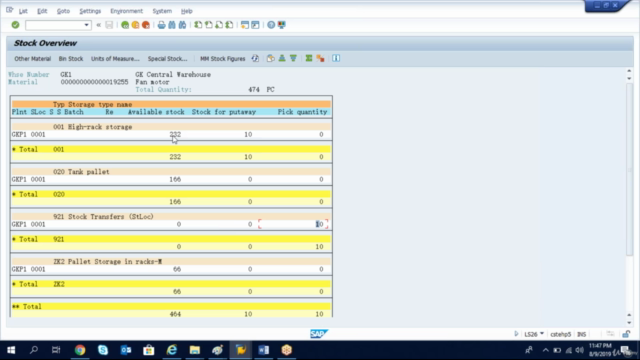Viewport: 640px width, 360px height.
Task: Click the MM Stock Figures button
Action: point(222,59)
